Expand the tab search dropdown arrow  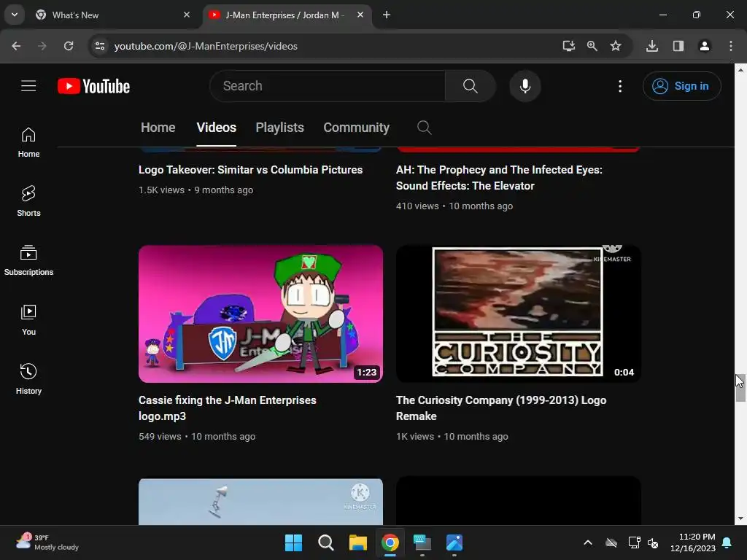(x=15, y=15)
